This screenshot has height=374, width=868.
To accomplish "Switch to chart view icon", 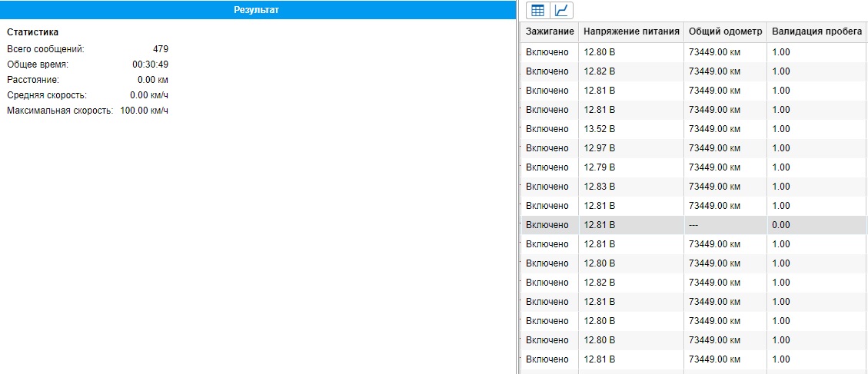I will 562,10.
